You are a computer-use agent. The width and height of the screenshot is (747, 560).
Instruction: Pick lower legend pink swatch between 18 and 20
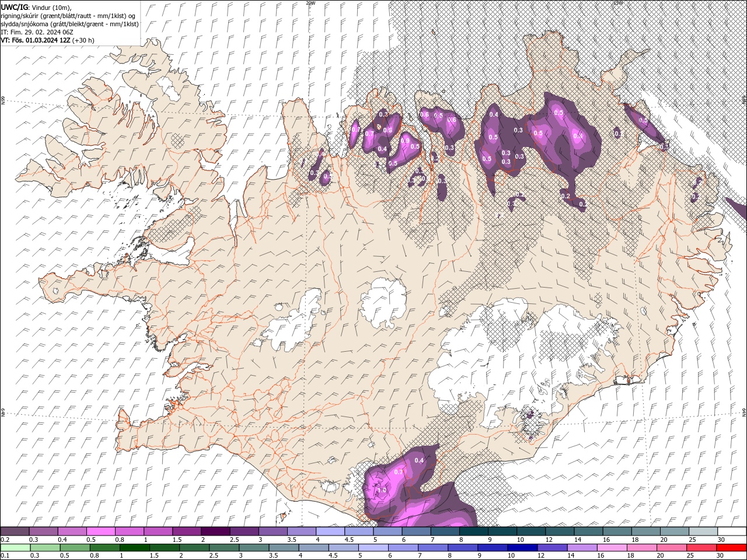(x=642, y=548)
